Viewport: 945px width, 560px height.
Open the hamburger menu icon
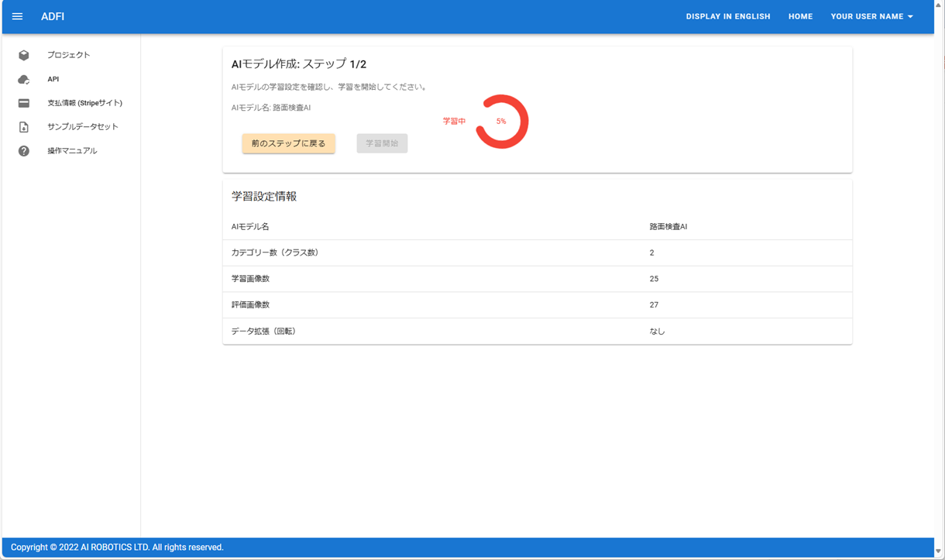click(x=17, y=16)
